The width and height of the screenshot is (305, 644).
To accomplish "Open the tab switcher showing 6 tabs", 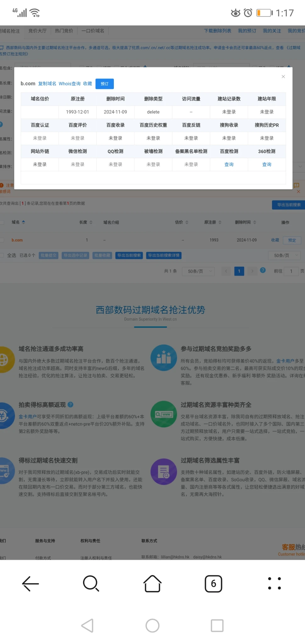I will click(x=213, y=584).
